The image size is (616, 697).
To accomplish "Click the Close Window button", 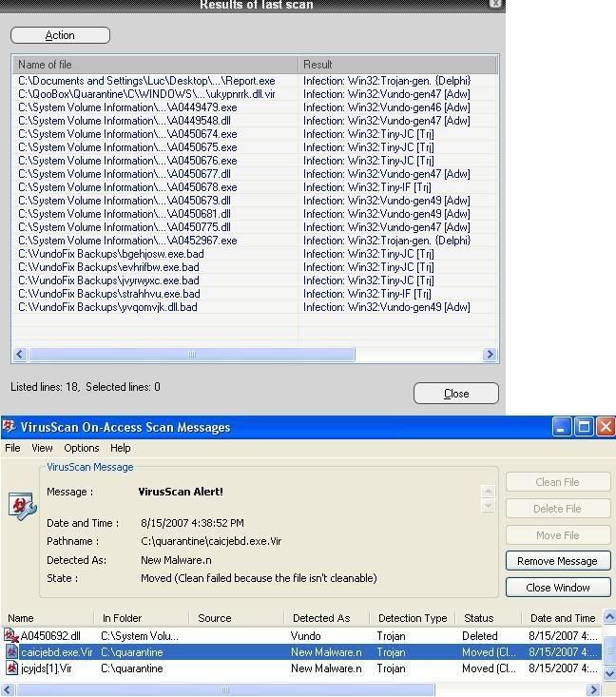I will pyautogui.click(x=557, y=588).
